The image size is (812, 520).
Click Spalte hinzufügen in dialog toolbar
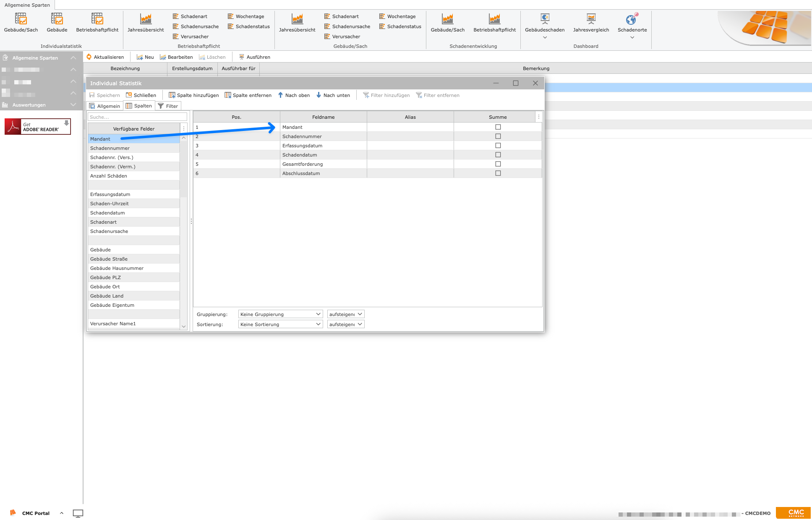click(x=193, y=95)
